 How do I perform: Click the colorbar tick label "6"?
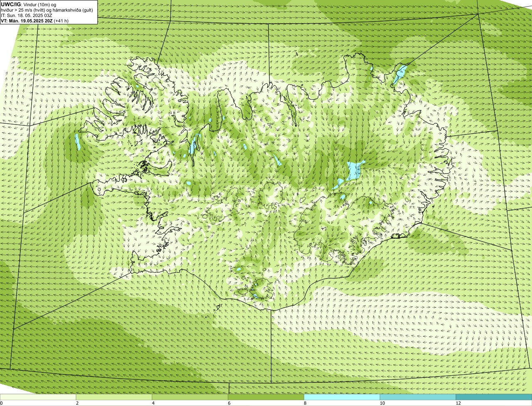(x=229, y=403)
